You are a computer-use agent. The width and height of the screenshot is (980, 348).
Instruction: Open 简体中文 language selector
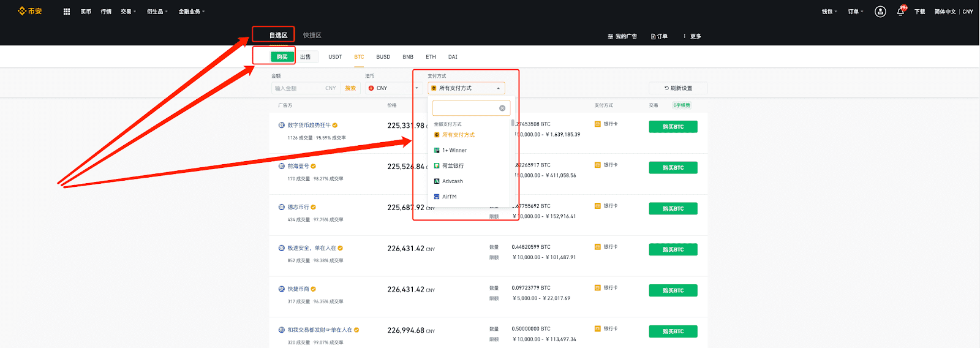click(x=945, y=12)
